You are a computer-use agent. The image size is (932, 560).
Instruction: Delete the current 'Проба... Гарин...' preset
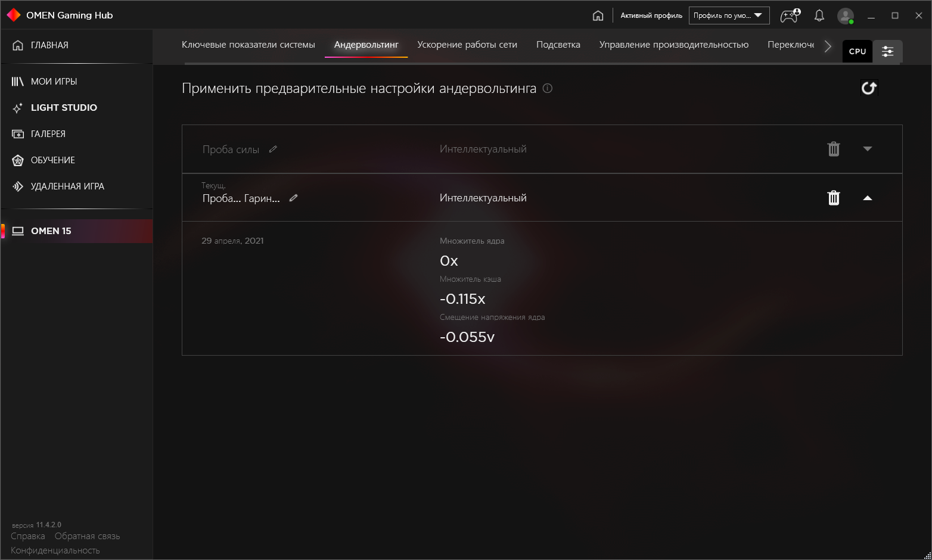(x=834, y=198)
